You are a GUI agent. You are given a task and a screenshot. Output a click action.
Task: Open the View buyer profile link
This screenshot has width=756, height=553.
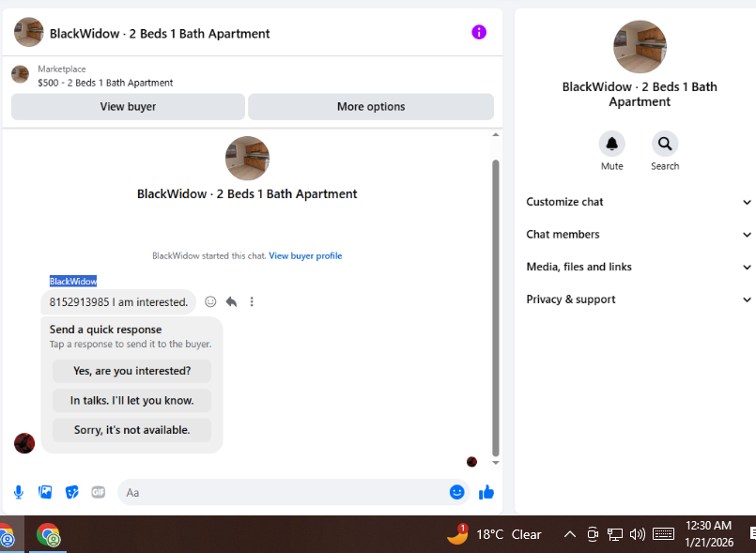(305, 255)
